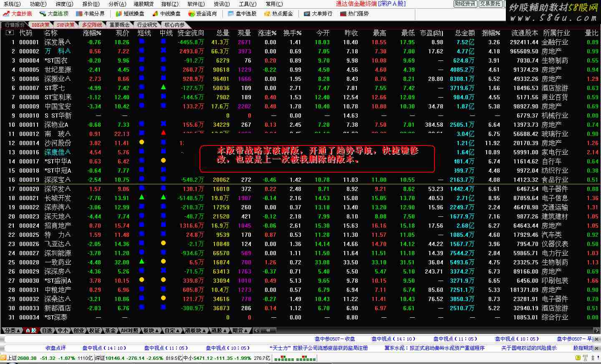
Task: Open the 指标(Z) menu
Action: tap(170, 4)
